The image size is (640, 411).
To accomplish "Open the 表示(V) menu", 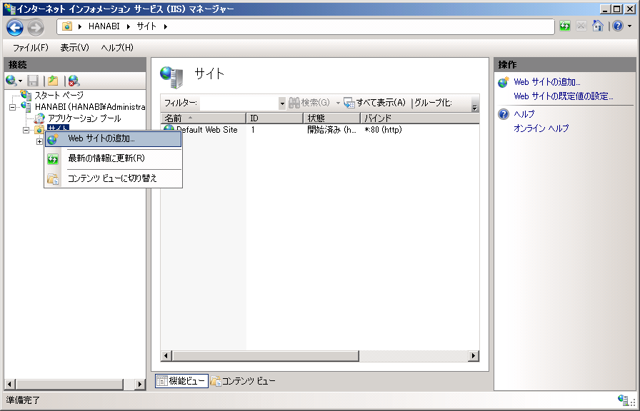I will pyautogui.click(x=75, y=48).
